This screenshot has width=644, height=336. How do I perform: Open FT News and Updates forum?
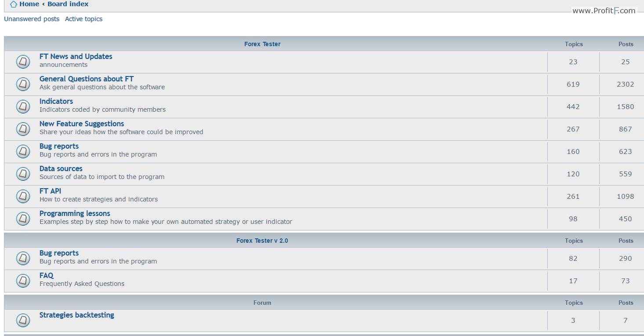[76, 56]
